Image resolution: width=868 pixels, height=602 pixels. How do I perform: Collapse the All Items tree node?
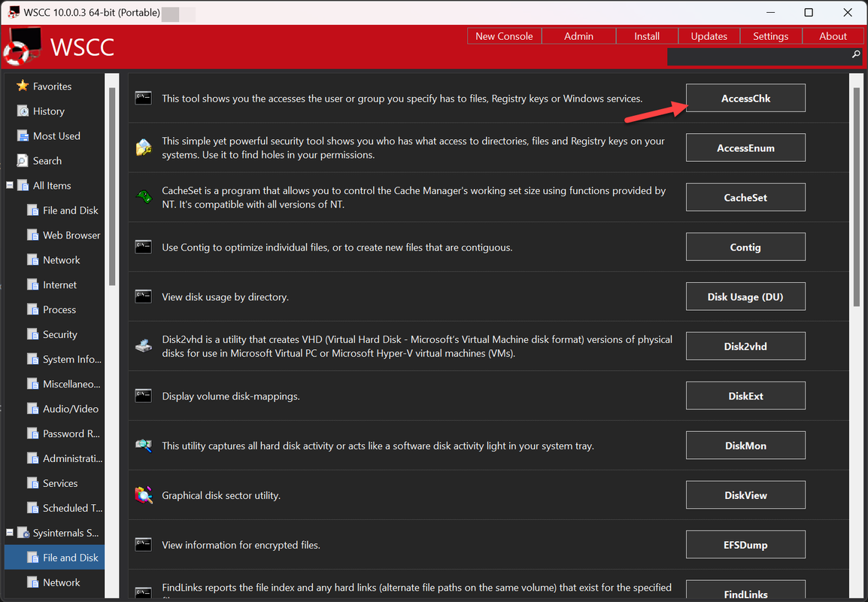point(10,186)
